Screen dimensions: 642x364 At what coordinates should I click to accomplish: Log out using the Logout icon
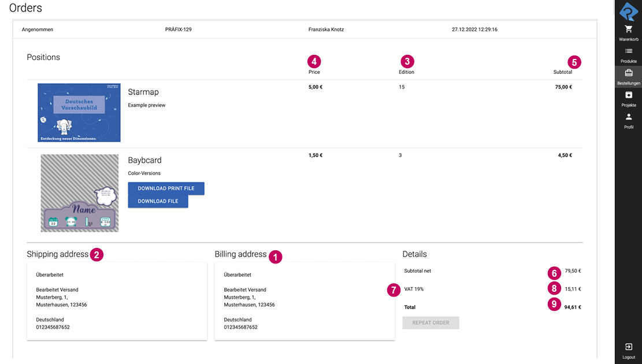click(628, 348)
